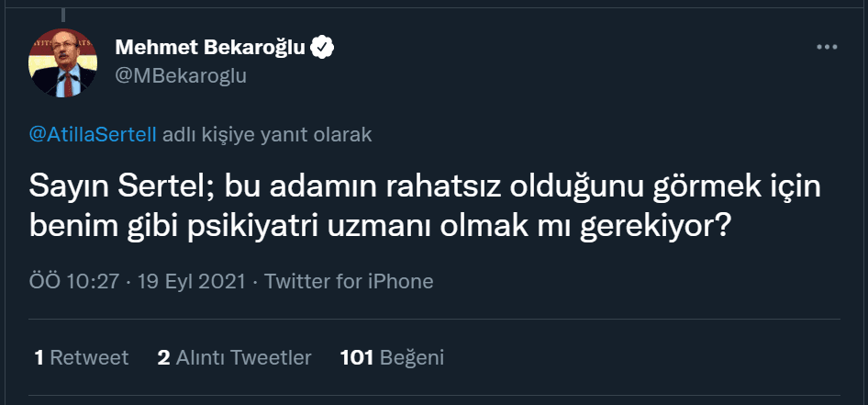Click the retweet count number 1
Image resolution: width=868 pixels, height=405 pixels.
tap(39, 357)
